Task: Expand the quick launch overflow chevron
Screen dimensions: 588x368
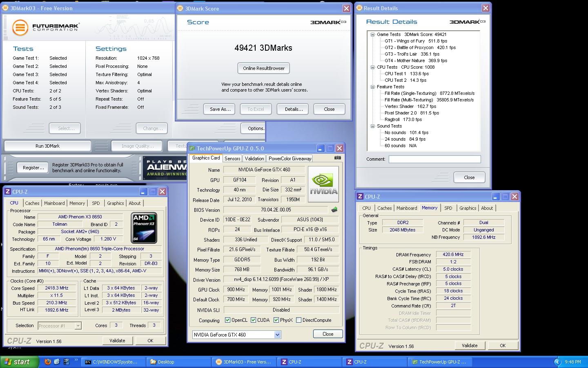Action: (x=76, y=360)
